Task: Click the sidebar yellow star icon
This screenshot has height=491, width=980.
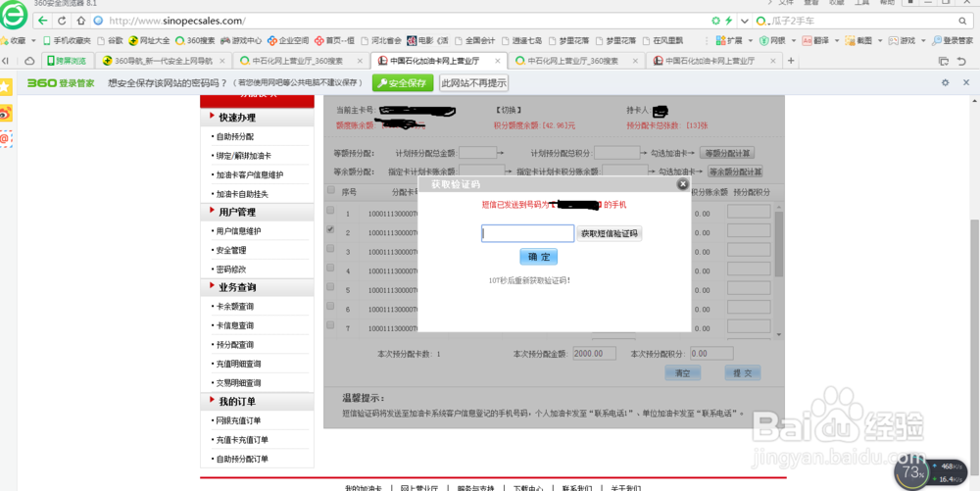Action: pos(6,87)
